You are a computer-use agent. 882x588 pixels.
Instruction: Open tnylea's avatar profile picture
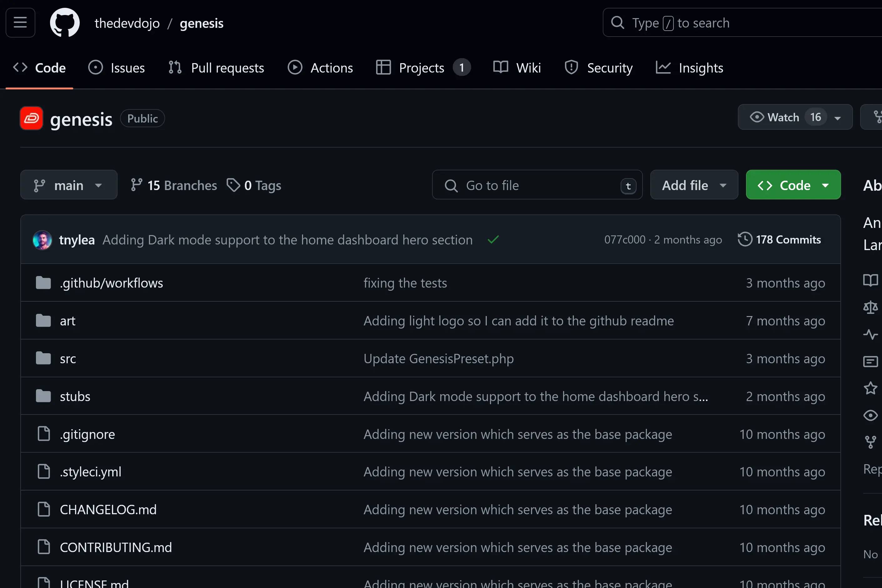pos(43,240)
